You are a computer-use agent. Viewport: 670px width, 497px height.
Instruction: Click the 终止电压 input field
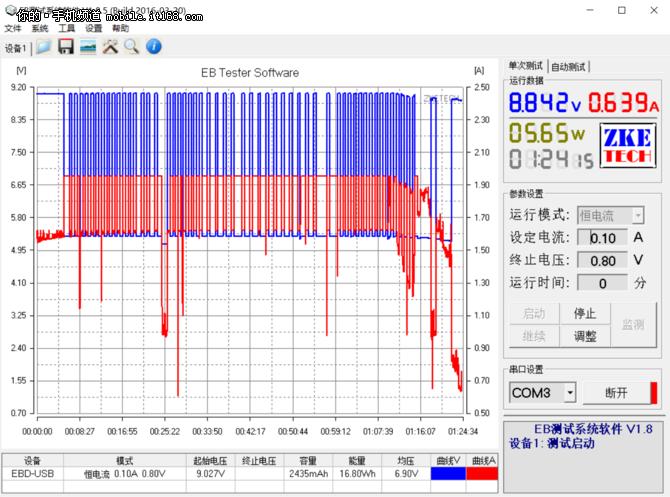coord(602,260)
